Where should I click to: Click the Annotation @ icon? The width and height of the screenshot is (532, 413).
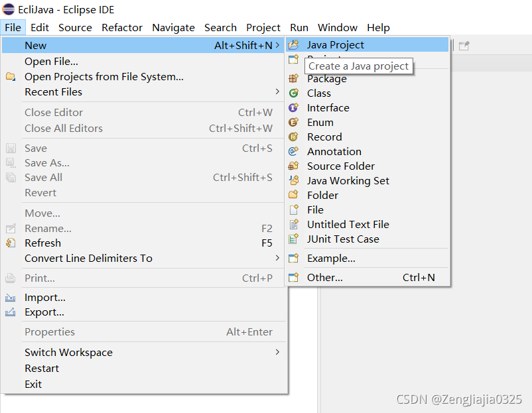293,151
